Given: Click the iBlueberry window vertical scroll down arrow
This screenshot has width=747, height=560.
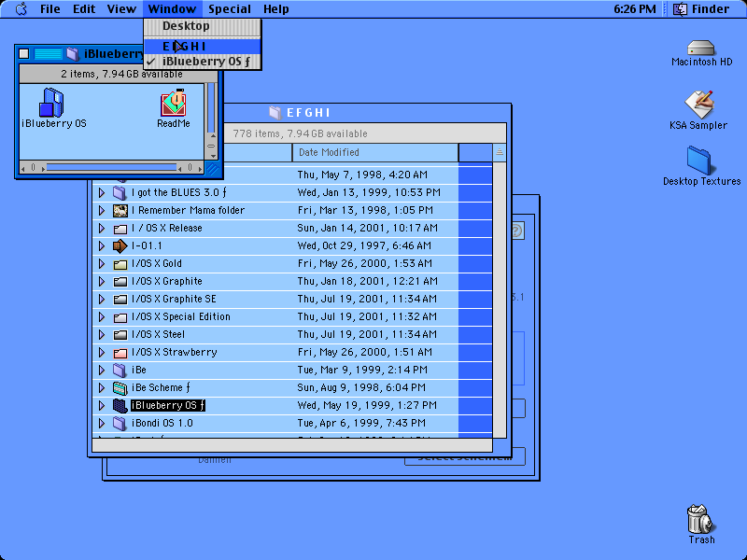Looking at the screenshot, I should click(x=213, y=156).
